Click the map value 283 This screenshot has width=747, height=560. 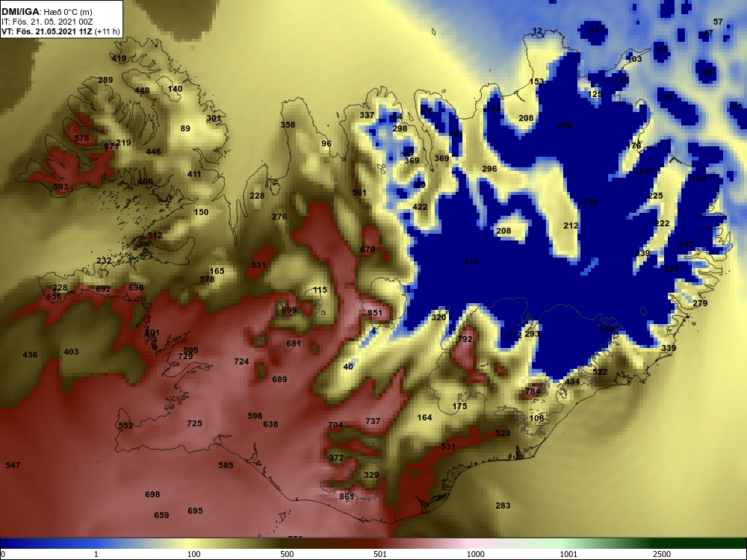click(503, 505)
